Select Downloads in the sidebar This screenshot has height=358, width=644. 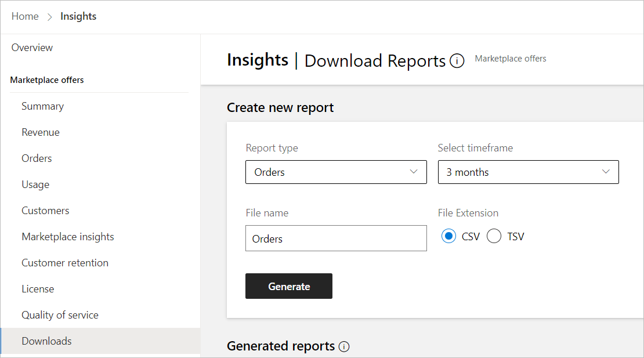(x=47, y=341)
